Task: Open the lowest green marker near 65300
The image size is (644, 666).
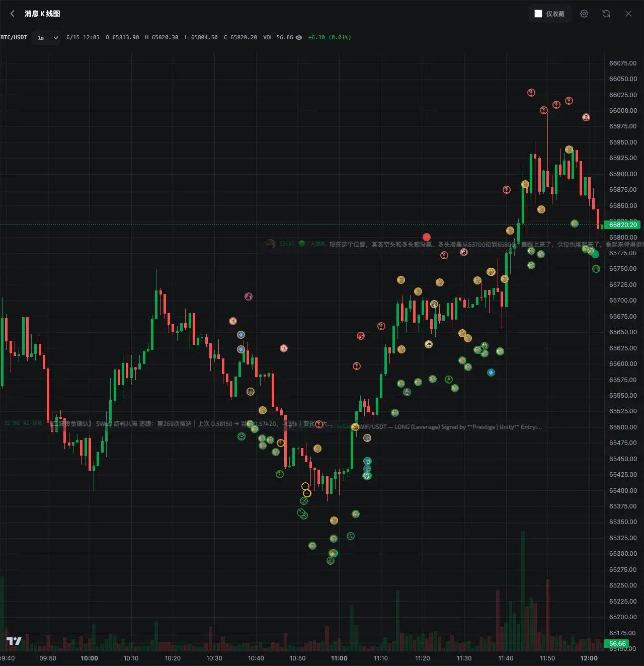Action: 331,560
